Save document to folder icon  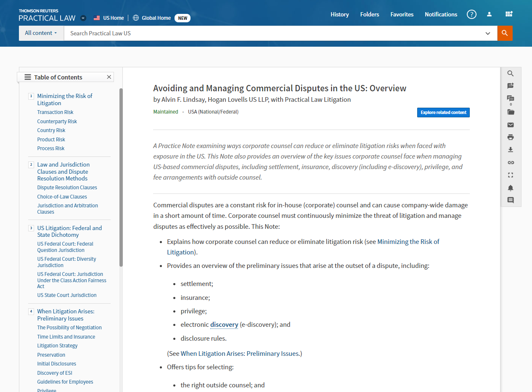click(511, 112)
